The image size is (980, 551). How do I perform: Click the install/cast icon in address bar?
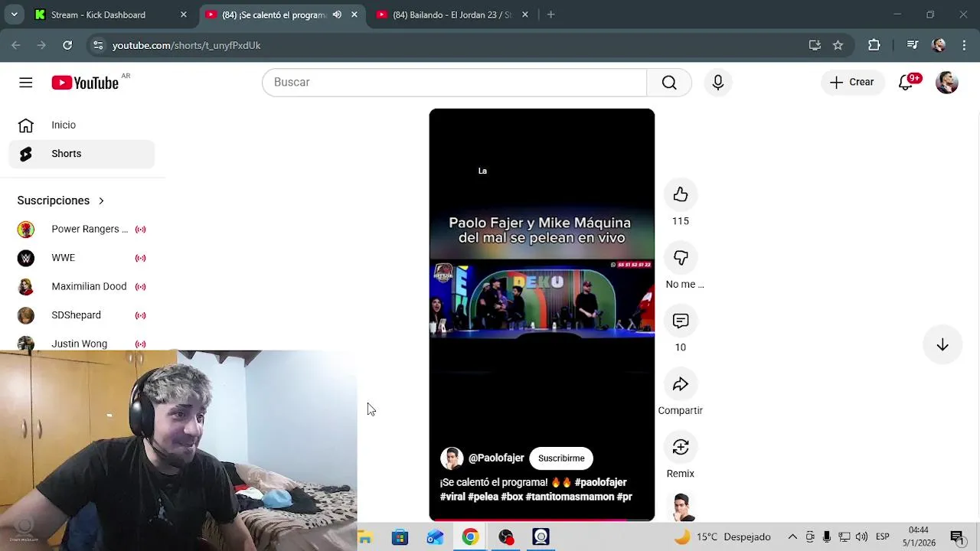pos(815,45)
